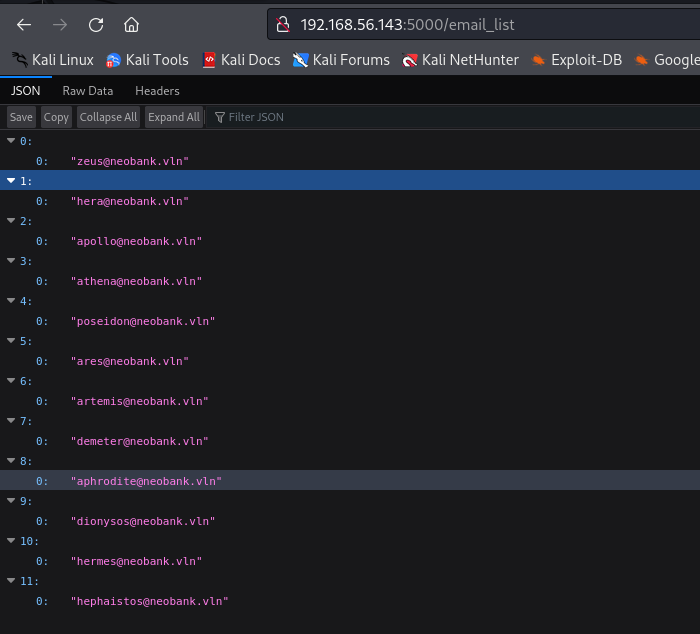This screenshot has width=700, height=634.
Task: Click Collapse All in JSON viewer
Action: click(108, 117)
